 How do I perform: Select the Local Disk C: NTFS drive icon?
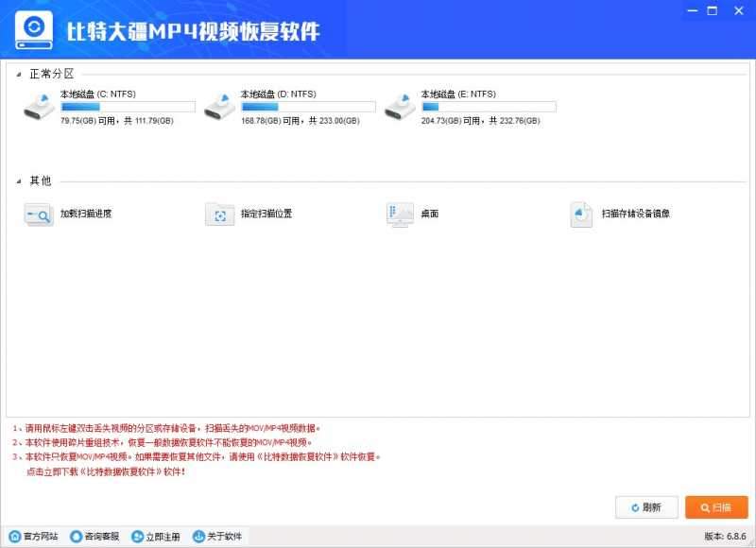(x=39, y=107)
